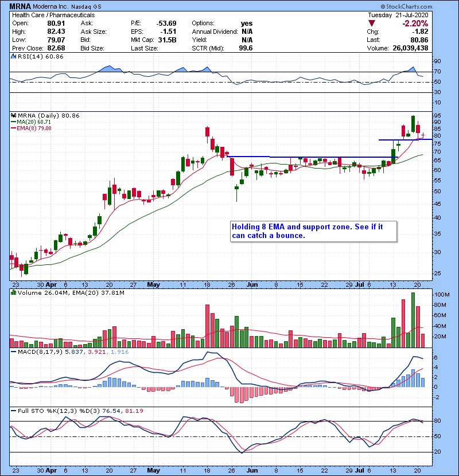Screen dimensions: 459x476
Task: Click the 95 label on the price axis
Action: click(x=437, y=116)
